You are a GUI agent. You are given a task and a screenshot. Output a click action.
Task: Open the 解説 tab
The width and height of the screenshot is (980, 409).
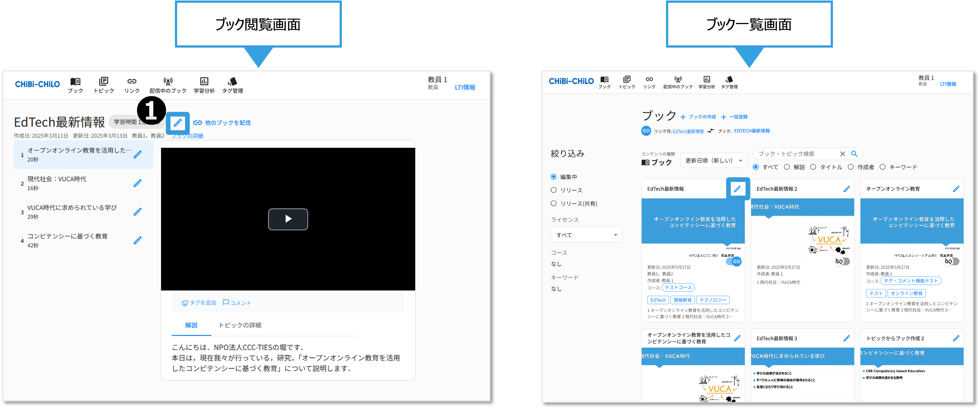191,325
